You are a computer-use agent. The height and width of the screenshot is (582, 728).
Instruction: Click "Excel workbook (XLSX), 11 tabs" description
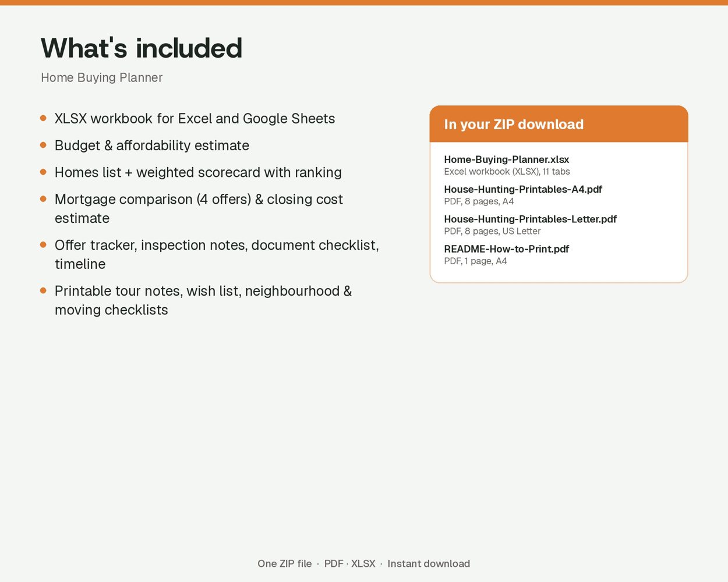tap(507, 172)
